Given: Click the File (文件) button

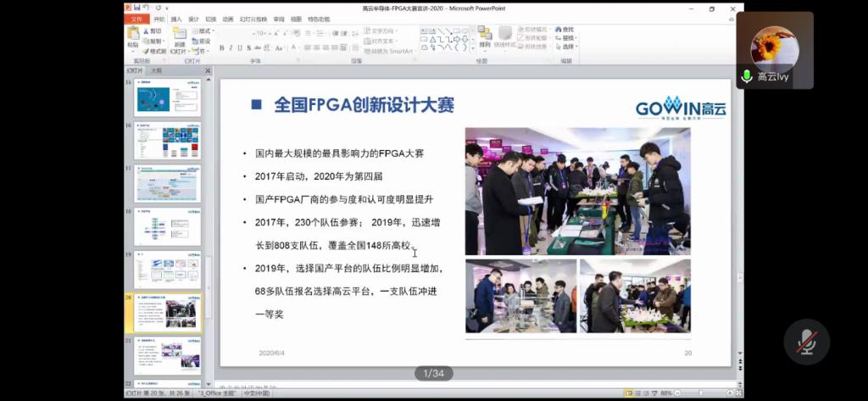Looking at the screenshot, I should pyautogui.click(x=136, y=19).
